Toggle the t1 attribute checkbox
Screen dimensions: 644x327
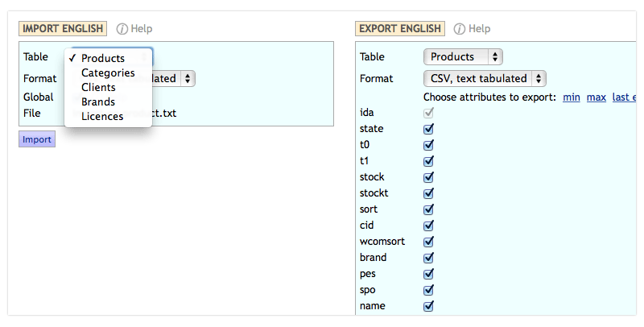point(428,161)
